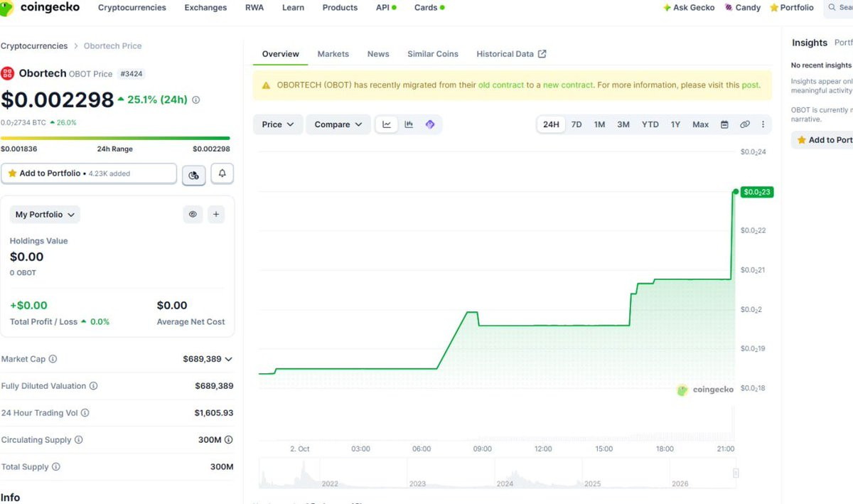Screen dimensions: 853x504
Task: Click info icon next to 24h change
Action: (x=196, y=100)
